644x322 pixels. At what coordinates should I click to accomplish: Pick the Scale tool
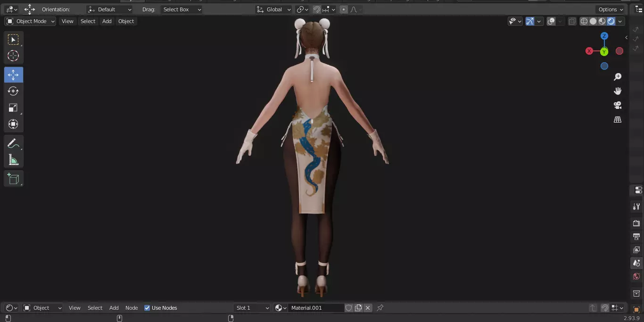(13, 108)
